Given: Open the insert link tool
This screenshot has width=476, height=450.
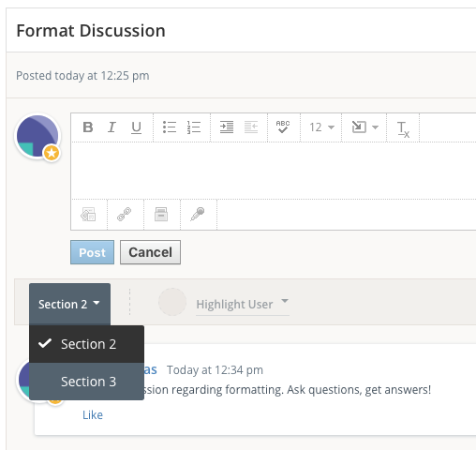Looking at the screenshot, I should point(125,215).
